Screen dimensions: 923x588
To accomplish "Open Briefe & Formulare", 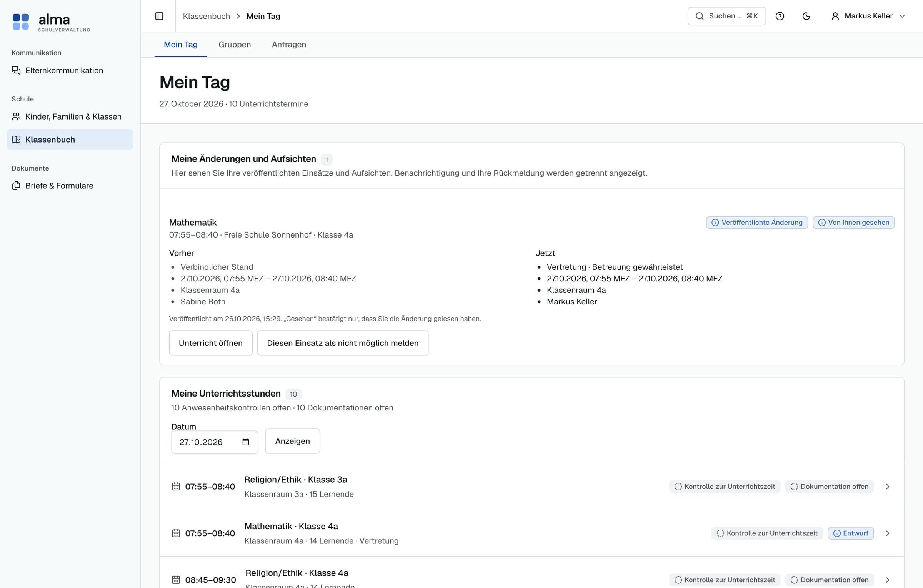I will pos(70,186).
